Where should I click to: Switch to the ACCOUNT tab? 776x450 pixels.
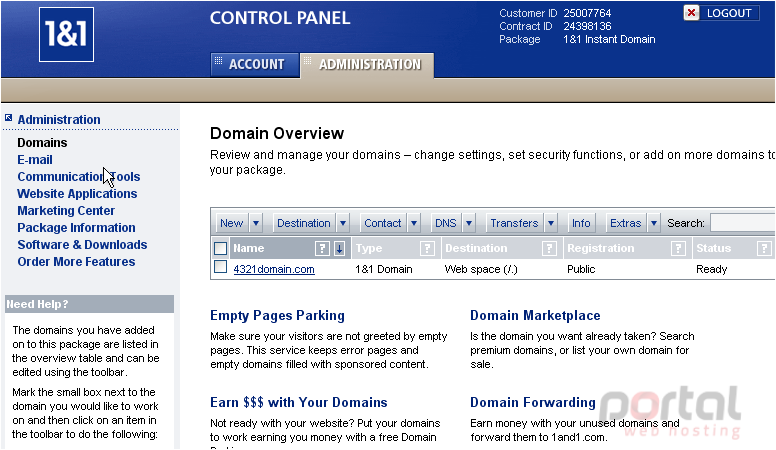pyautogui.click(x=255, y=64)
